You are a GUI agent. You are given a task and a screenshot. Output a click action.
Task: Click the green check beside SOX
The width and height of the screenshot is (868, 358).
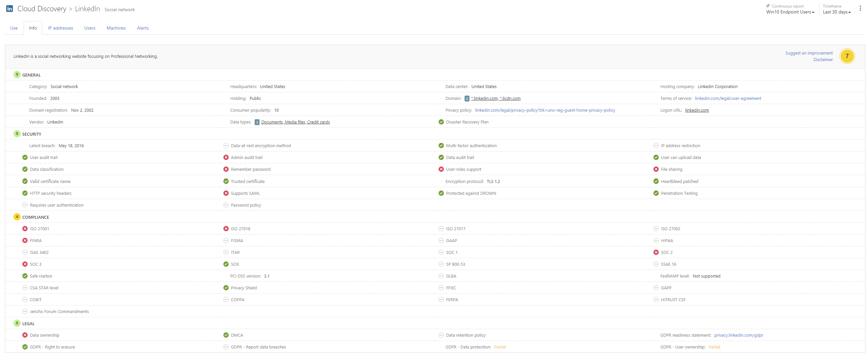click(226, 264)
